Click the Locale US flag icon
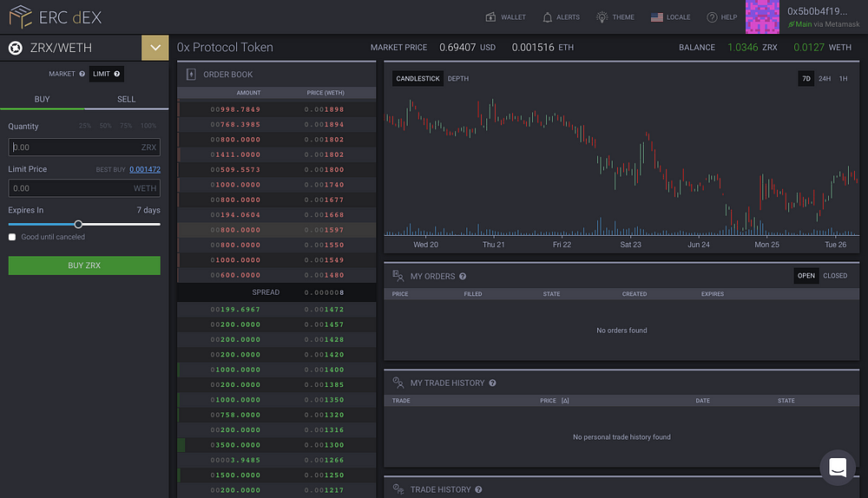 point(656,17)
